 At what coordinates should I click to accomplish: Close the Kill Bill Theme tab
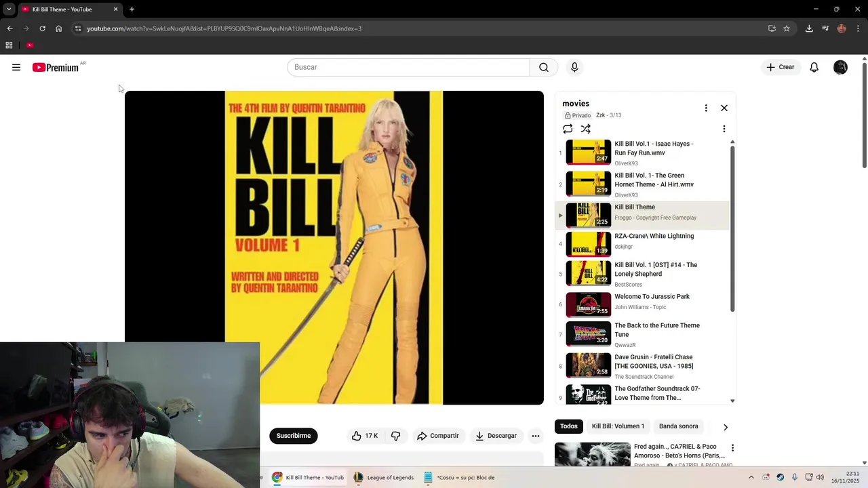click(115, 9)
